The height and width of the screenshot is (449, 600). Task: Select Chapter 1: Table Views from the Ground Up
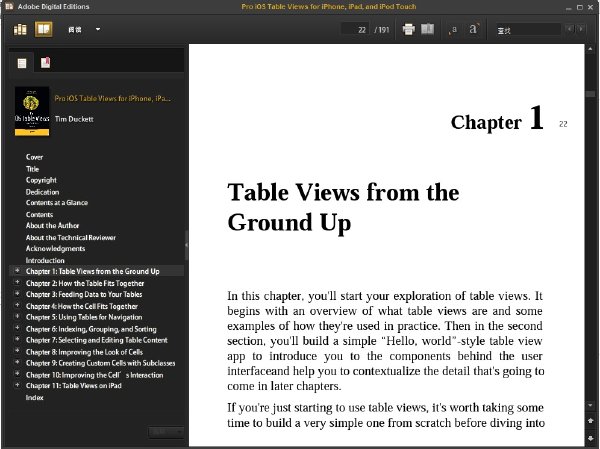93,271
